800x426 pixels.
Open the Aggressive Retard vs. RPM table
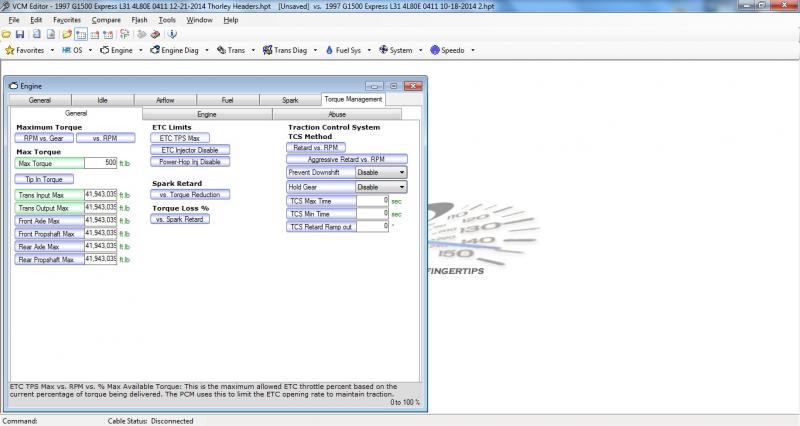(346, 159)
